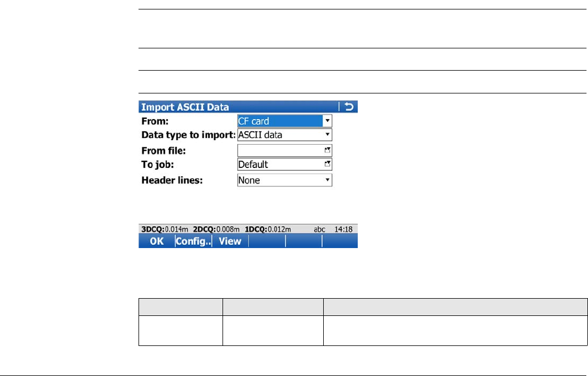Confirm with the OK softkey

click(157, 241)
